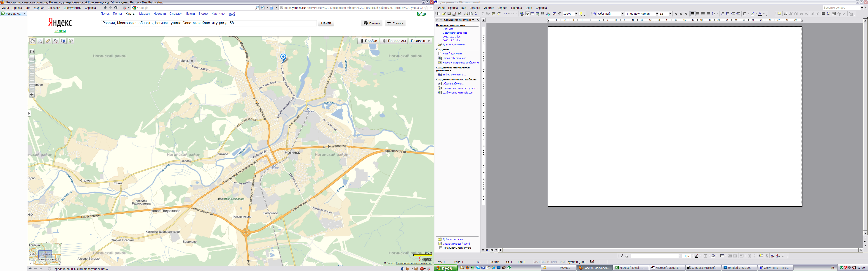
Task: Click the Войти login link
Action: click(421, 14)
